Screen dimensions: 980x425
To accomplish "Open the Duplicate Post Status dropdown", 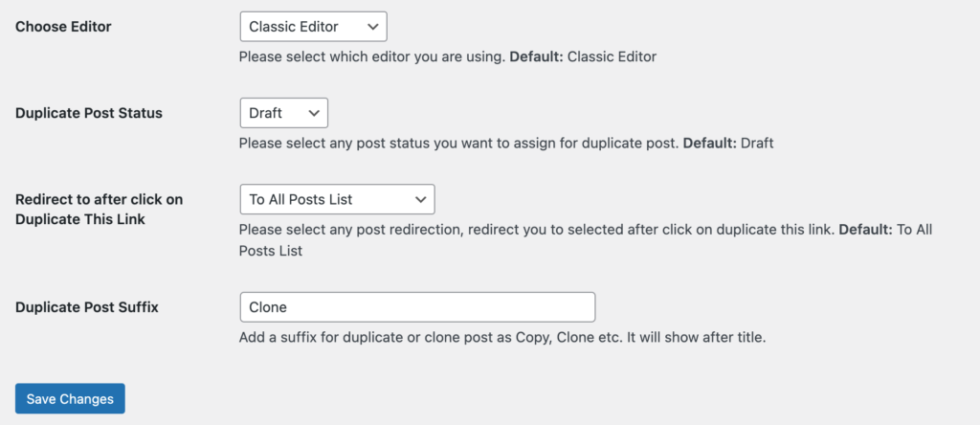I will coord(283,113).
